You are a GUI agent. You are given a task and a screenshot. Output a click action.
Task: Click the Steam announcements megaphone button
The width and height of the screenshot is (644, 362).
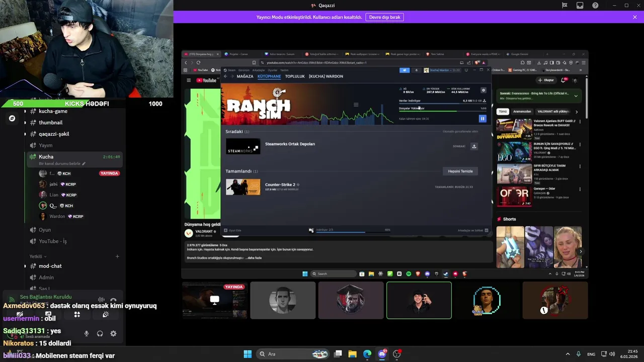tap(405, 70)
